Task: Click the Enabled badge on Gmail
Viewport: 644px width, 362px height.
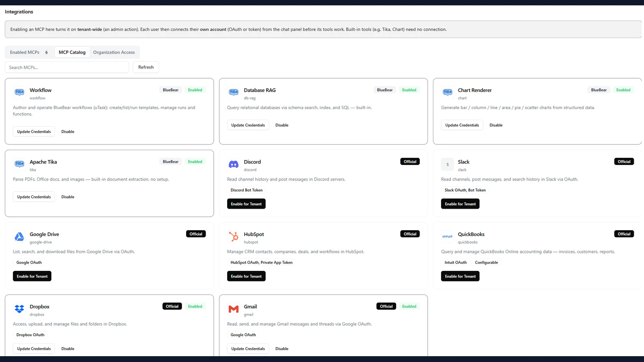Action: pyautogui.click(x=409, y=306)
